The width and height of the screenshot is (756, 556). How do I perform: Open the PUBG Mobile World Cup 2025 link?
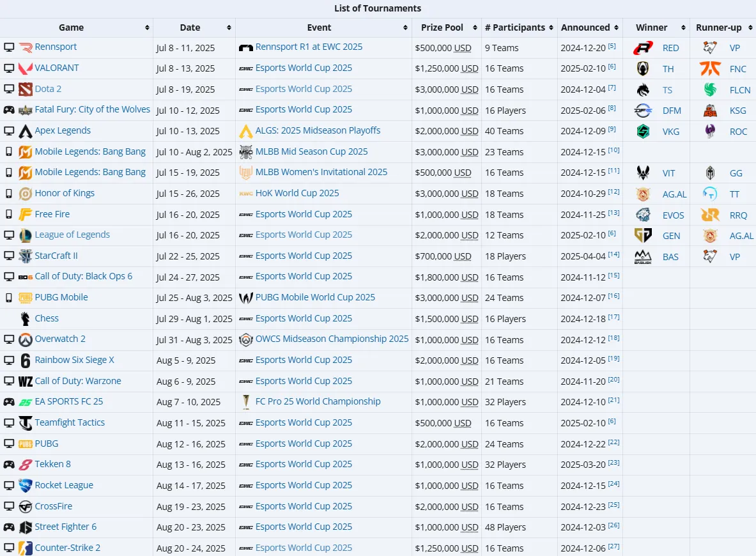[x=315, y=297]
